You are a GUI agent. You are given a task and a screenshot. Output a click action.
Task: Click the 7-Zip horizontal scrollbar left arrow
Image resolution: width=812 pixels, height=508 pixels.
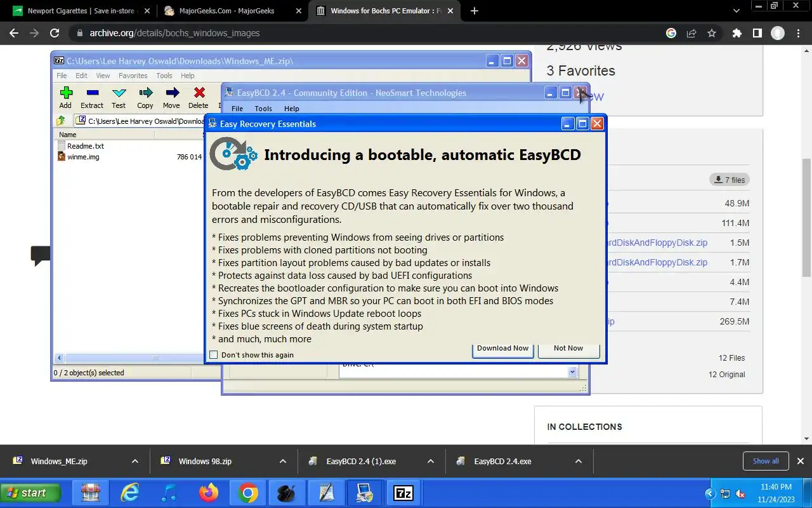point(60,358)
